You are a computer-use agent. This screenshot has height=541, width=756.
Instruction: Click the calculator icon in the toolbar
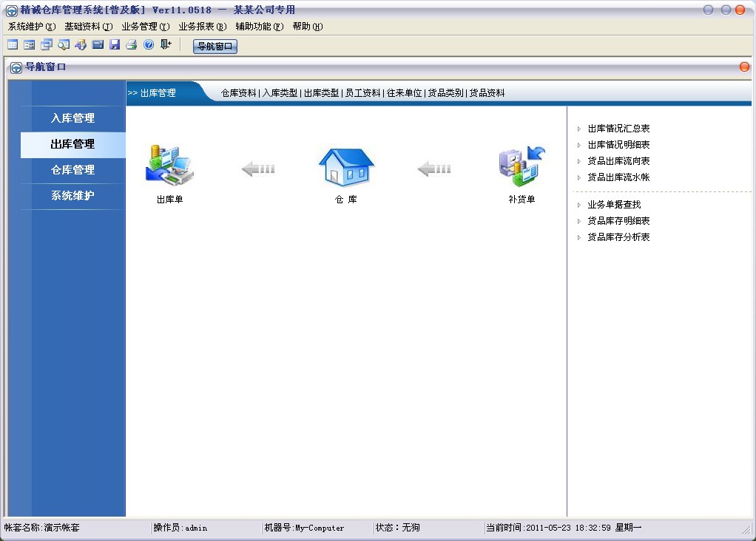(97, 45)
